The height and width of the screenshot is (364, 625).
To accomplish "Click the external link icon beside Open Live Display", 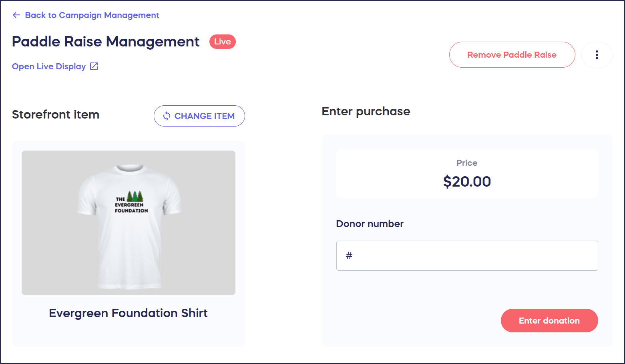I will [x=94, y=66].
